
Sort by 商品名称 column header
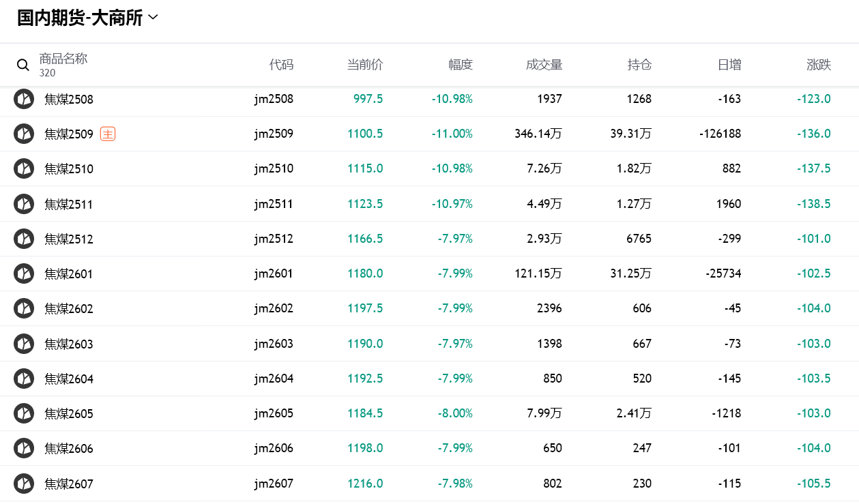[x=63, y=59]
